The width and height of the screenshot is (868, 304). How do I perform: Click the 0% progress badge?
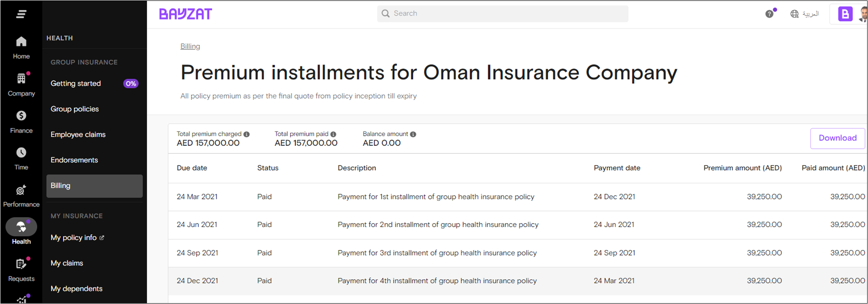[131, 83]
